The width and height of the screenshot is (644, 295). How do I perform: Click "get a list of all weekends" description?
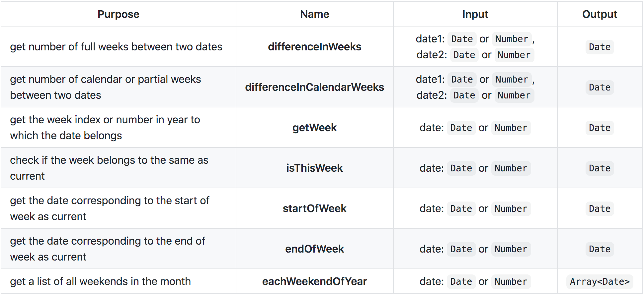click(x=100, y=281)
